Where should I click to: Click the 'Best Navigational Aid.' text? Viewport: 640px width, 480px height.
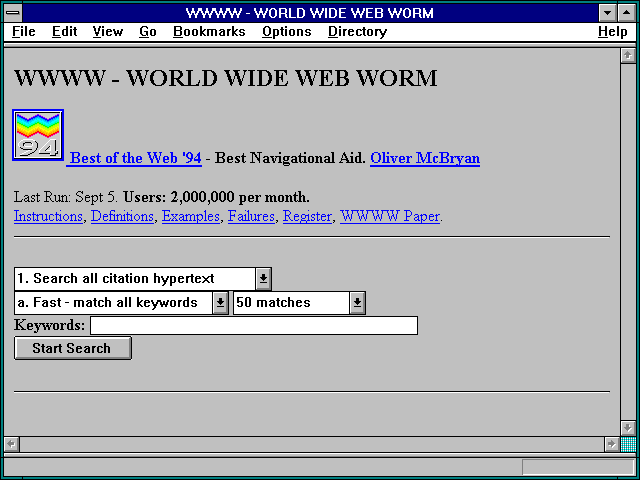[290, 158]
